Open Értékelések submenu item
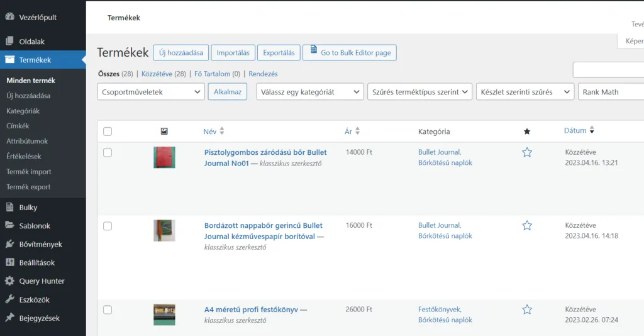Image resolution: width=644 pixels, height=336 pixels. pos(24,156)
